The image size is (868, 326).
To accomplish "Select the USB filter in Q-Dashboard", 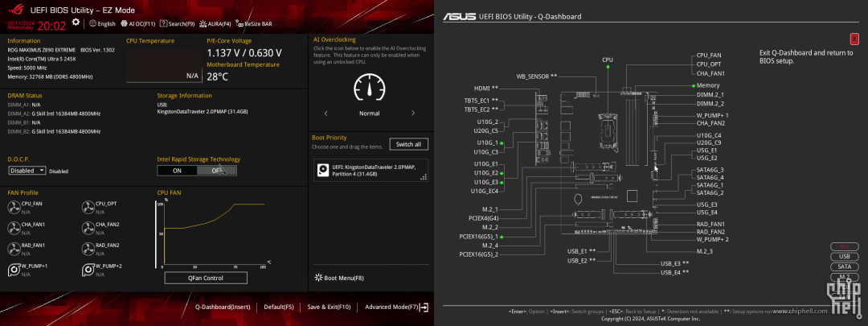I will tap(845, 257).
